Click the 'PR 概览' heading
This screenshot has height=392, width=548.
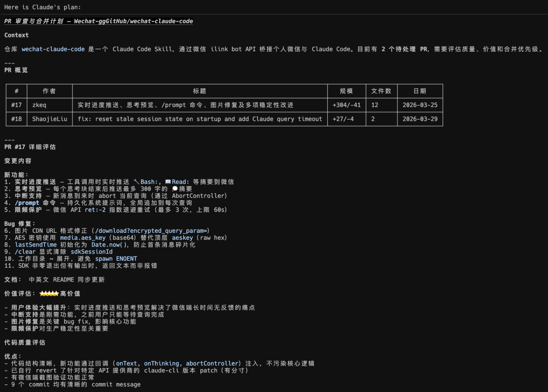click(16, 70)
